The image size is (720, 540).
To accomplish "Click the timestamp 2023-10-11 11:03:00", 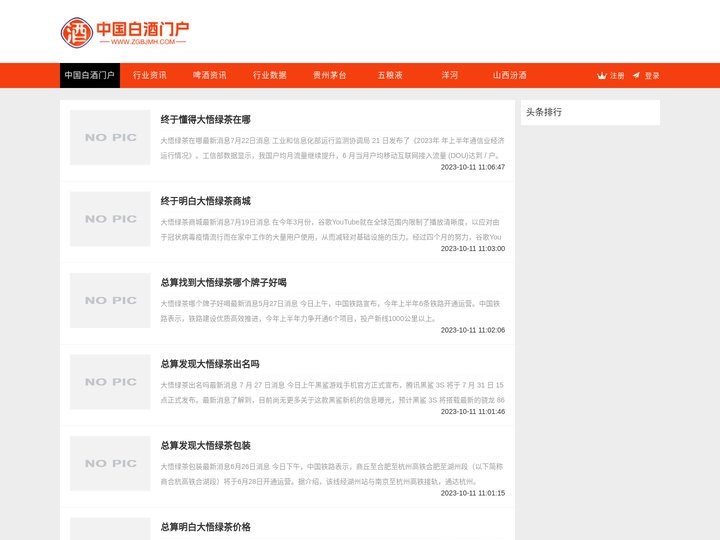I will (x=473, y=248).
